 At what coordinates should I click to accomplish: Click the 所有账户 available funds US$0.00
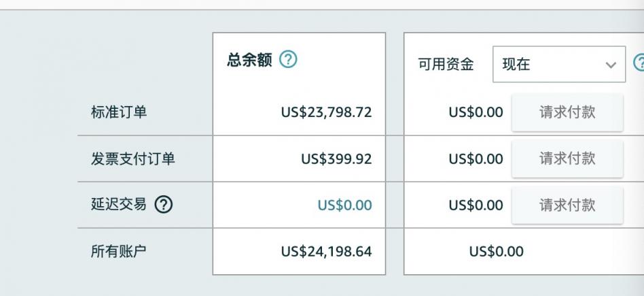click(496, 251)
